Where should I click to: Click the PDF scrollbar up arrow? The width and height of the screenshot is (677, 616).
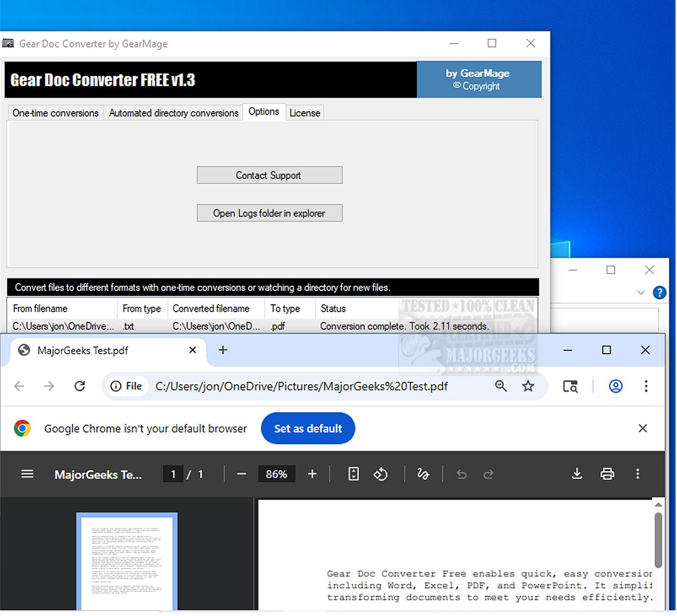(658, 504)
